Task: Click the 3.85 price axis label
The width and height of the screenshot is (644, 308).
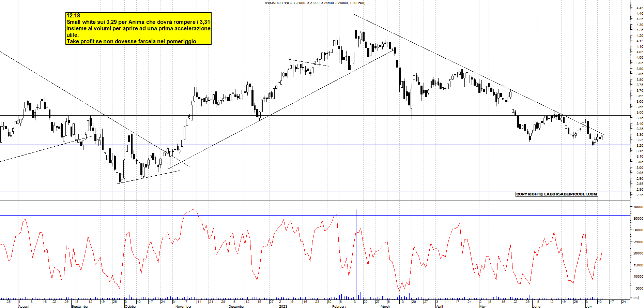Action: pos(639,74)
